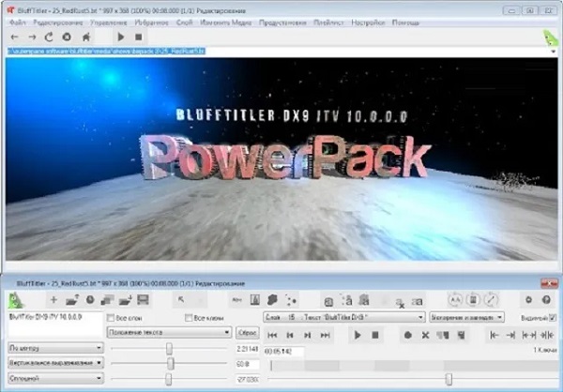Click the dark 3D shape layer icon

pos(273,300)
